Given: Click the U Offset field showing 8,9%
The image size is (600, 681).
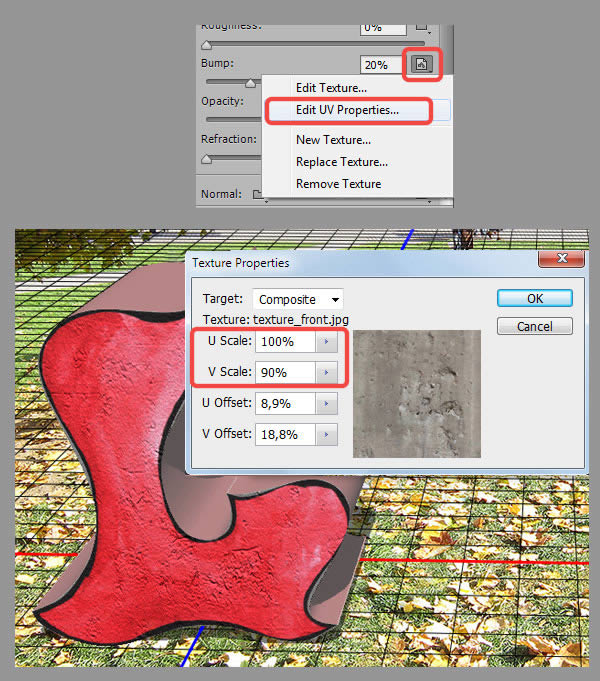Looking at the screenshot, I should coord(285,403).
